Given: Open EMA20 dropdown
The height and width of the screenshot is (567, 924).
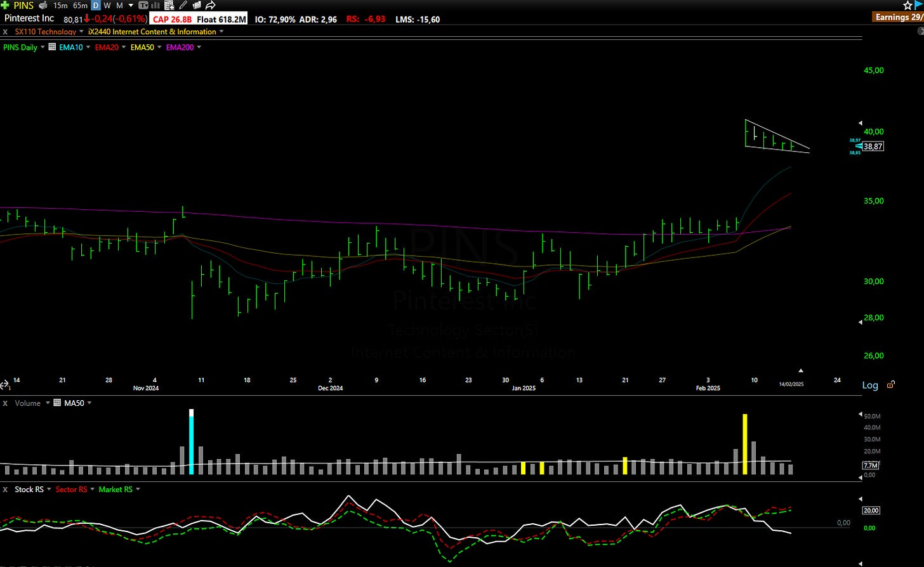Looking at the screenshot, I should pyautogui.click(x=124, y=48).
